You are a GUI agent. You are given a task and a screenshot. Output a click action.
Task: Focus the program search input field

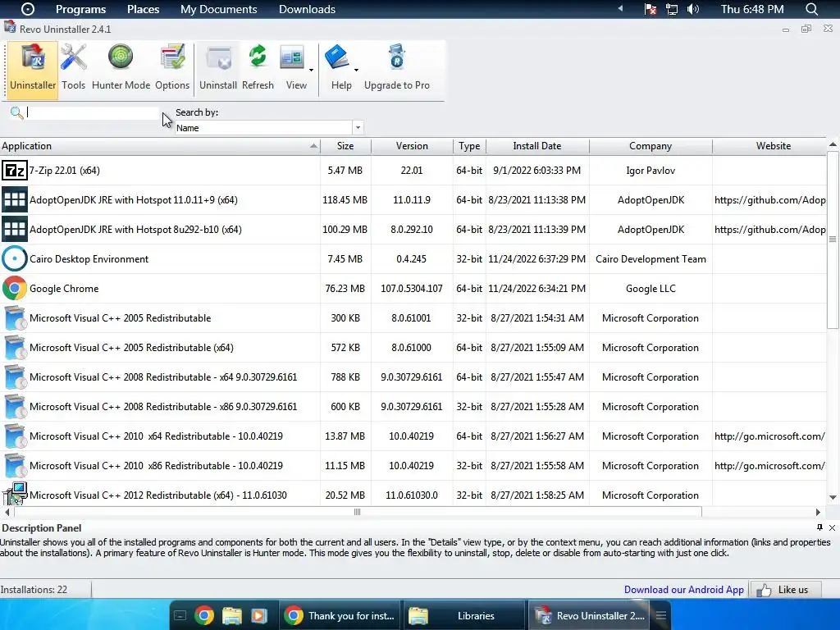point(92,112)
